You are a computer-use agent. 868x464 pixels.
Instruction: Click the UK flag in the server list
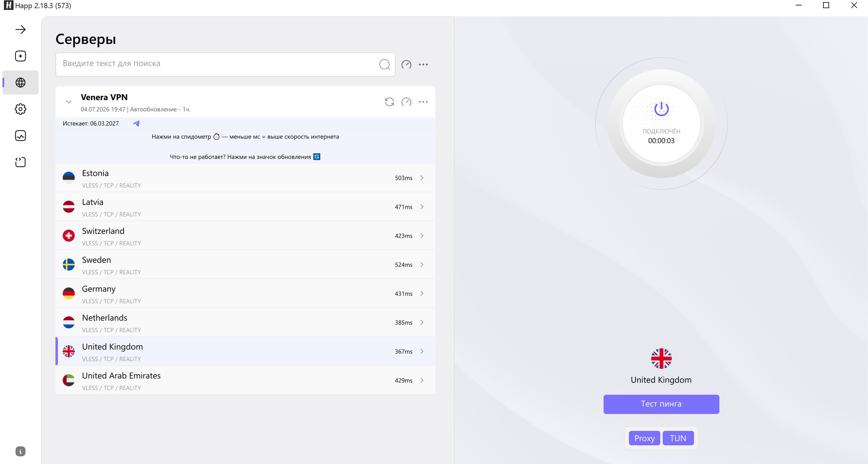[x=69, y=352]
